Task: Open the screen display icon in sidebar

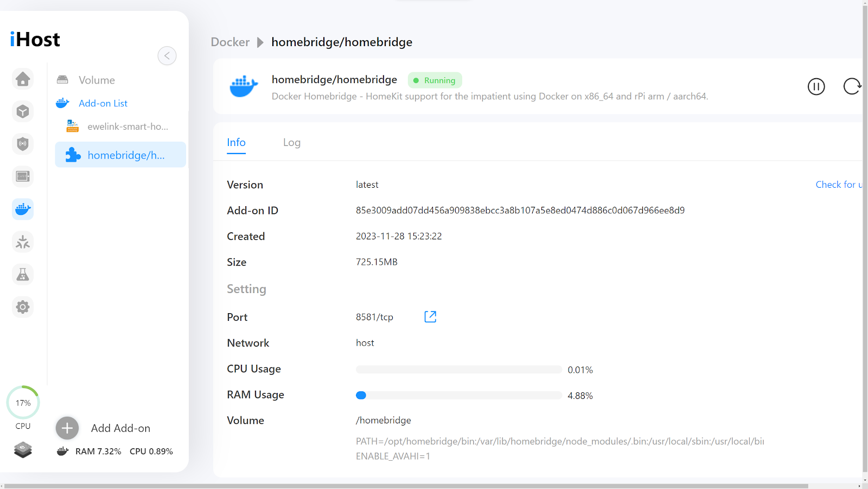Action: (23, 176)
